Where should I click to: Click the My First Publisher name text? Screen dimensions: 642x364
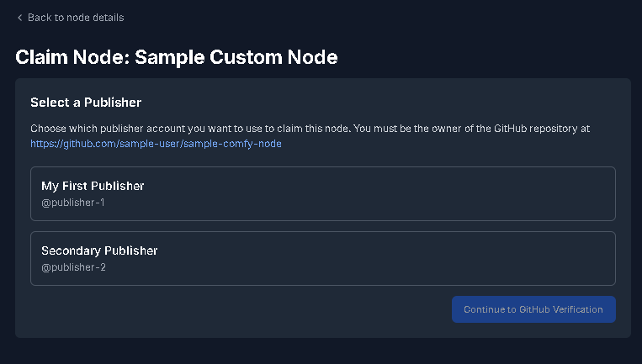click(x=93, y=186)
